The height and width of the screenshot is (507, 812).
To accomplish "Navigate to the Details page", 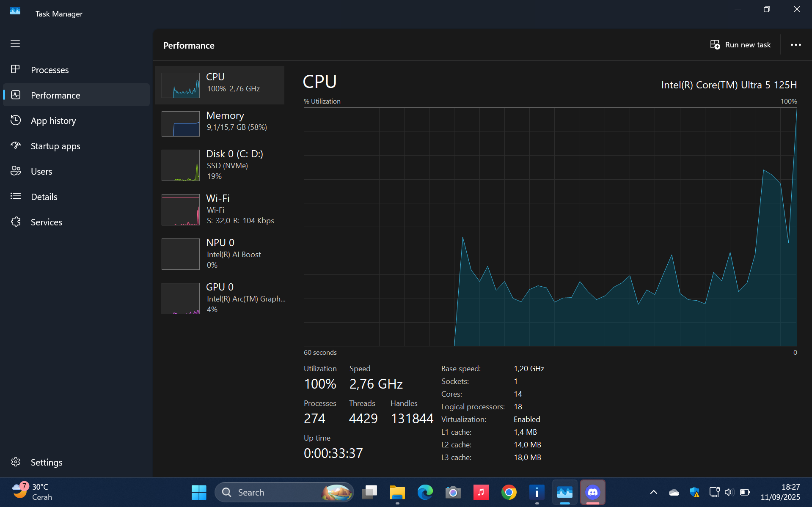I will click(x=77, y=197).
